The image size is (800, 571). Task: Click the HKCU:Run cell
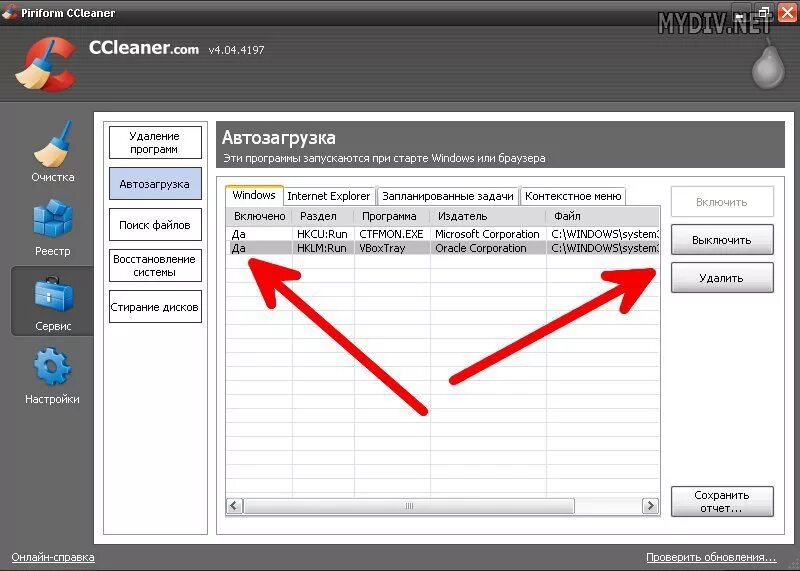(x=322, y=234)
